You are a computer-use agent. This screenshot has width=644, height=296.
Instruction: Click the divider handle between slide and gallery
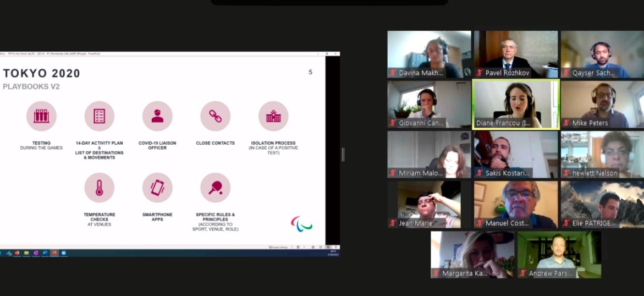pos(343,155)
